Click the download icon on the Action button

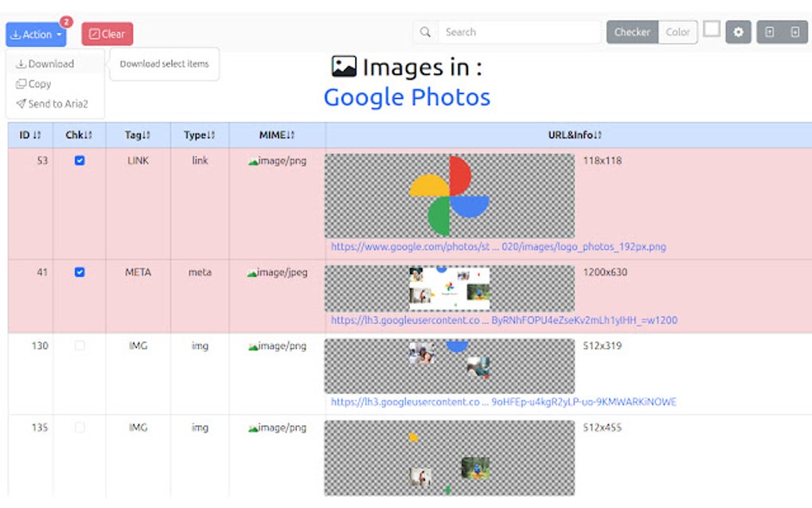pos(17,34)
